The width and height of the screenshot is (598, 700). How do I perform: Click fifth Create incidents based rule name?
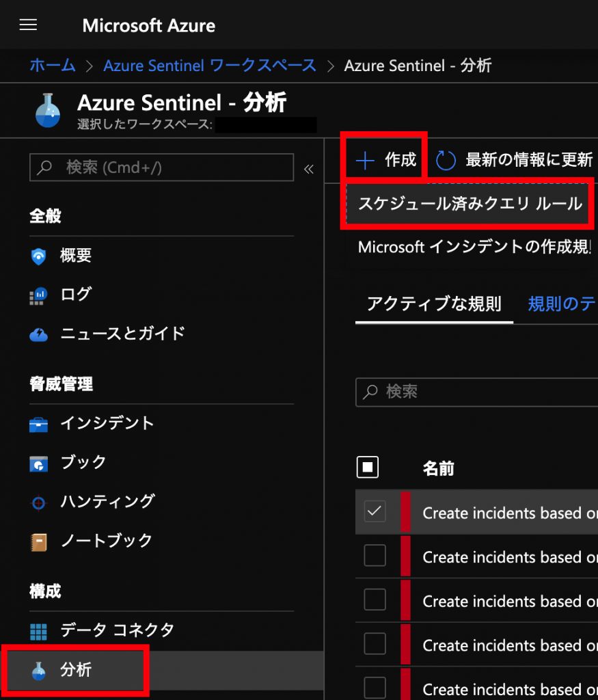(x=510, y=690)
